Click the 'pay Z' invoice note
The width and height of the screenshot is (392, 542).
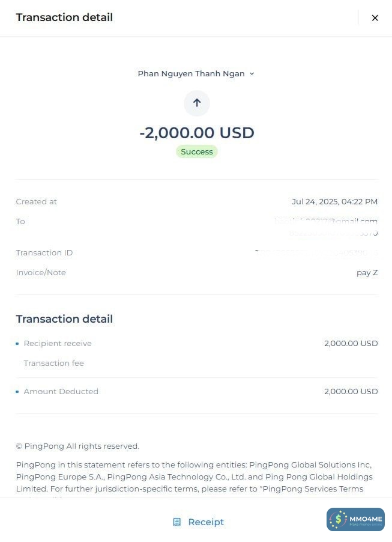pos(367,273)
